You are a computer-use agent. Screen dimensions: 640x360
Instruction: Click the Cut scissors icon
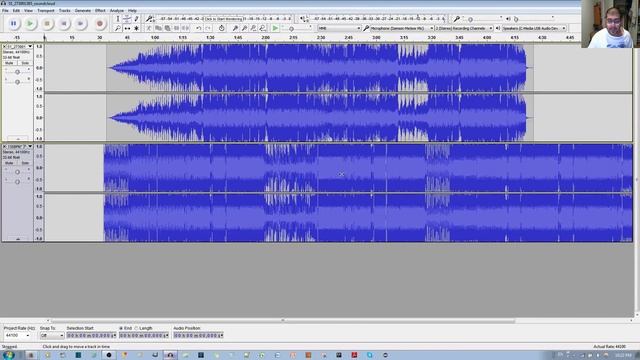coord(149,28)
